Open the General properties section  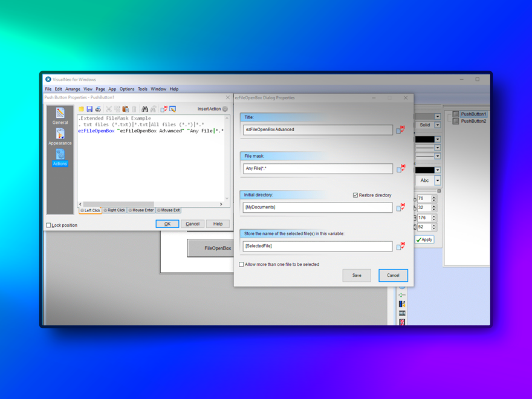60,115
